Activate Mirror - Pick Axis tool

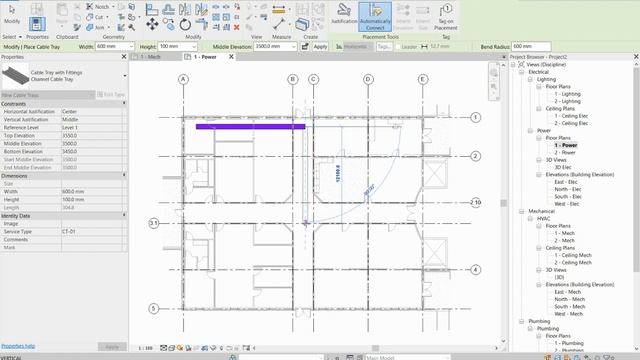184,10
